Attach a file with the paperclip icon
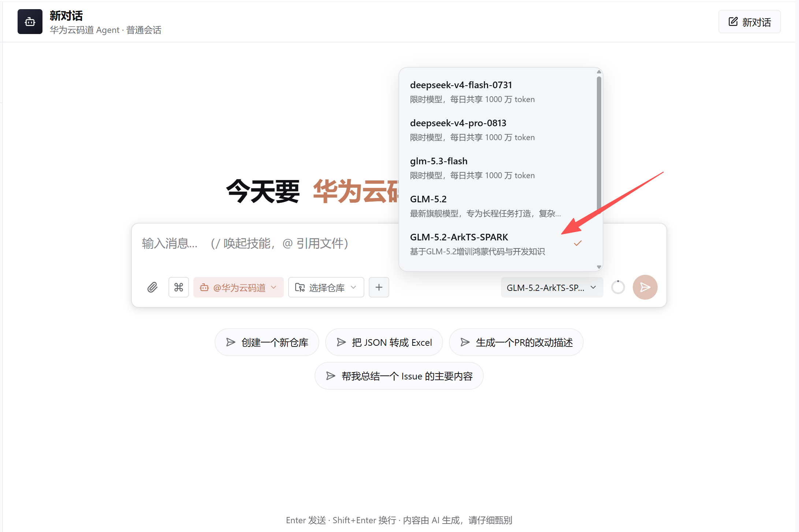Viewport: 799px width, 532px height. click(x=152, y=287)
